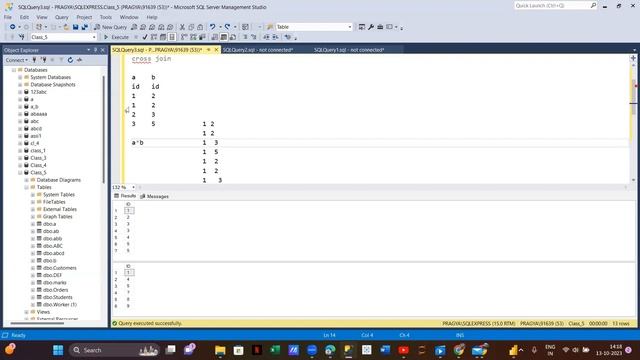Select the dbo.marks table

pyautogui.click(x=55, y=283)
